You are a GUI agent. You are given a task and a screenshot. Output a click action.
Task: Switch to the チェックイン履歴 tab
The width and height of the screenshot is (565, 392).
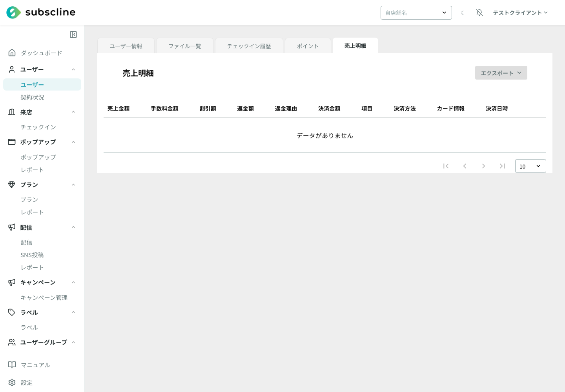[249, 46]
